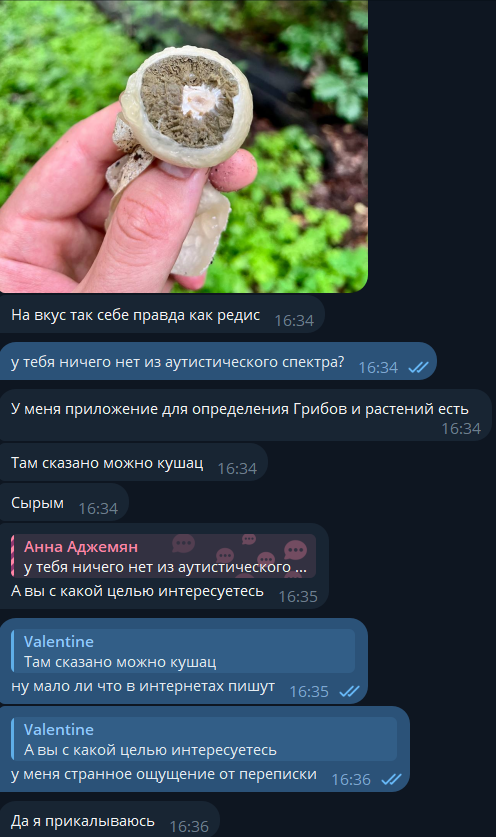
Task: Open the mushroom photo attachment
Action: pos(184,146)
